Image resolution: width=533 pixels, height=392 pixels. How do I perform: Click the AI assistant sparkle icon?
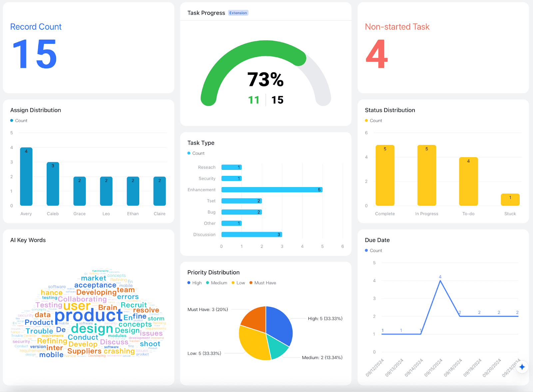point(522,367)
